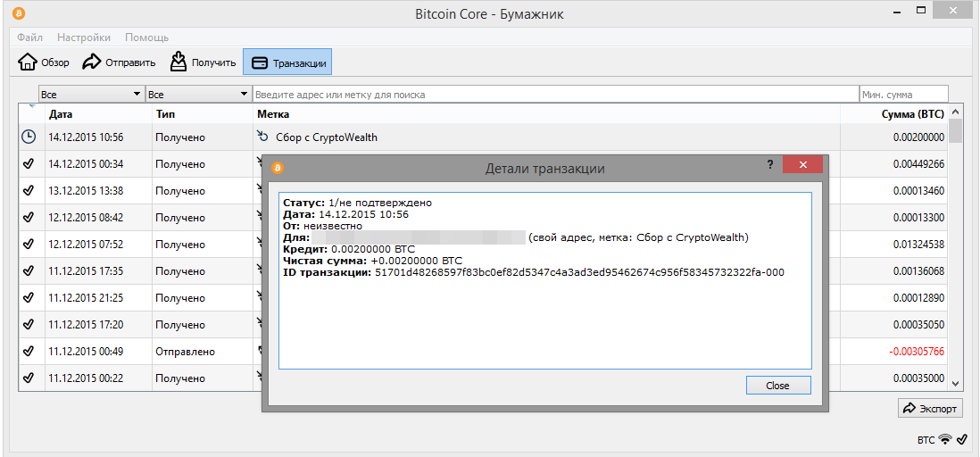980x457 pixels.
Task: Click the help question mark in dialog title
Action: tap(769, 165)
